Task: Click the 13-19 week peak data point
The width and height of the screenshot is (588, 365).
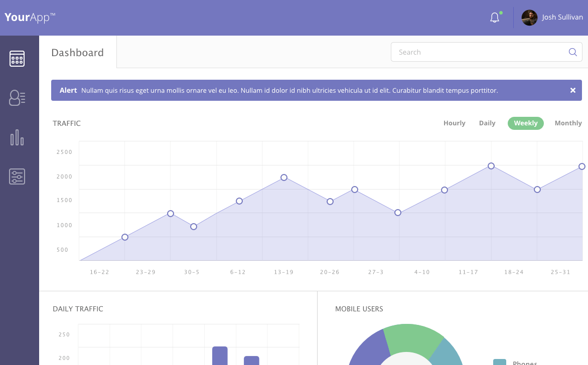Action: 284,177
